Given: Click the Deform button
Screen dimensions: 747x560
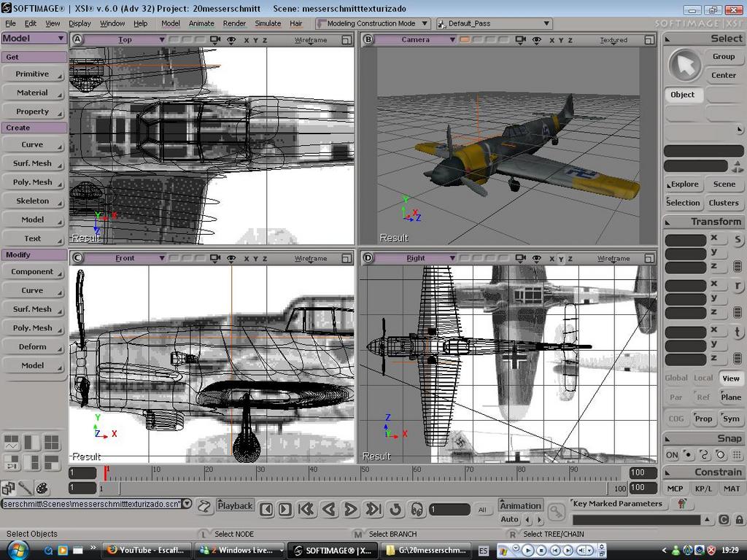Looking at the screenshot, I should (x=34, y=346).
